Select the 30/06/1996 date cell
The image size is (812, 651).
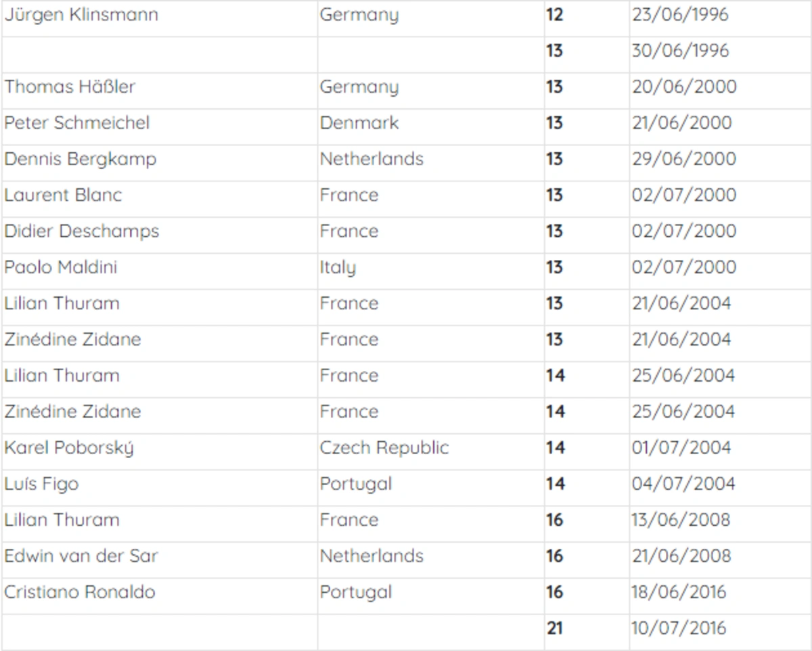(681, 51)
